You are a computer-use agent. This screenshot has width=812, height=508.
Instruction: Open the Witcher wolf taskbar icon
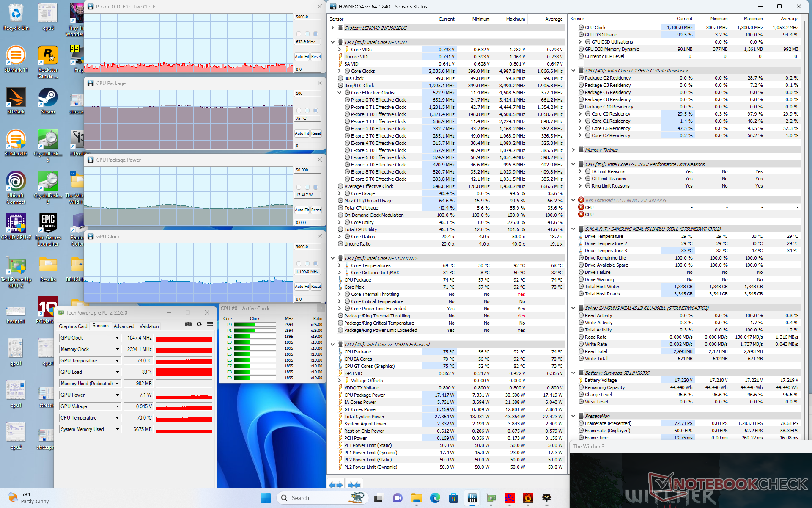[x=546, y=498]
